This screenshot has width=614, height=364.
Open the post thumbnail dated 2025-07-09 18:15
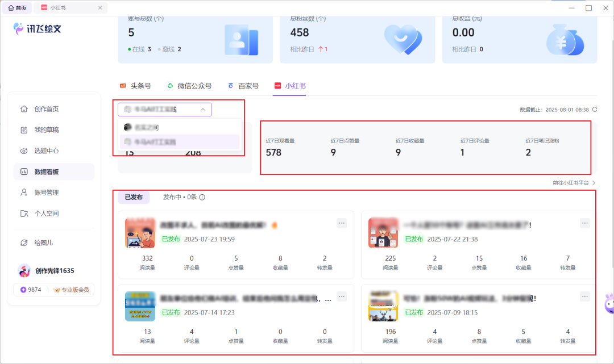coord(383,307)
